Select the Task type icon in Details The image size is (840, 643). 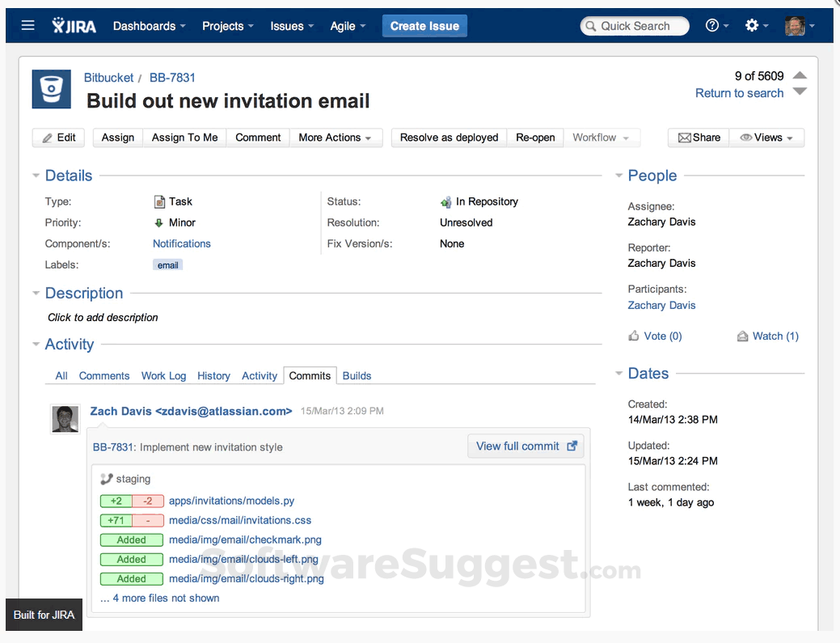click(x=163, y=201)
